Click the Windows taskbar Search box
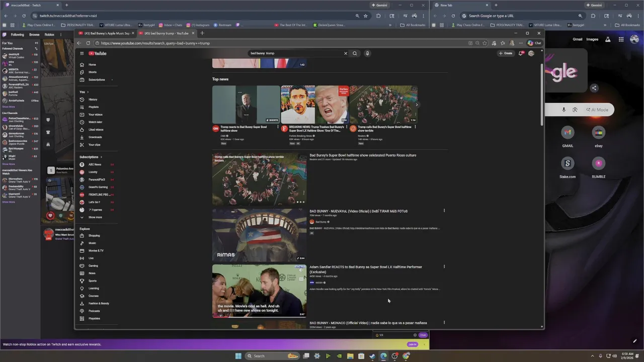This screenshot has width=644, height=362. point(271,356)
